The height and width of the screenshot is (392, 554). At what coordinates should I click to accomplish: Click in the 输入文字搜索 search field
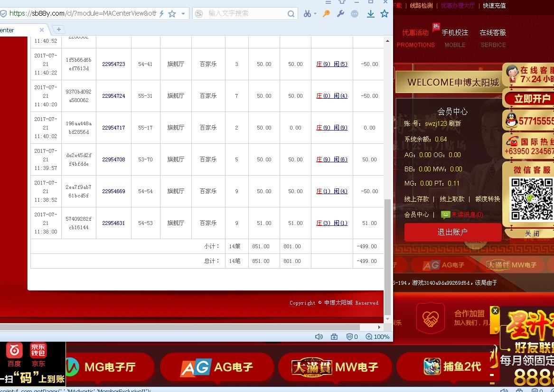pos(244,14)
